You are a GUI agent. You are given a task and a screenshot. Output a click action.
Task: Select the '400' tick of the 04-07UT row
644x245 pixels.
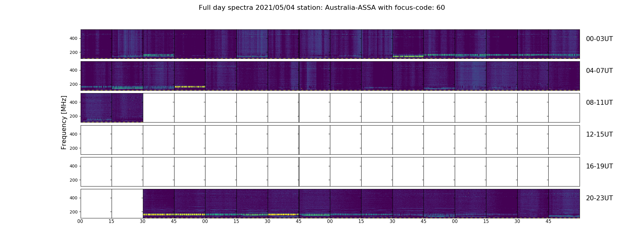pos(74,70)
